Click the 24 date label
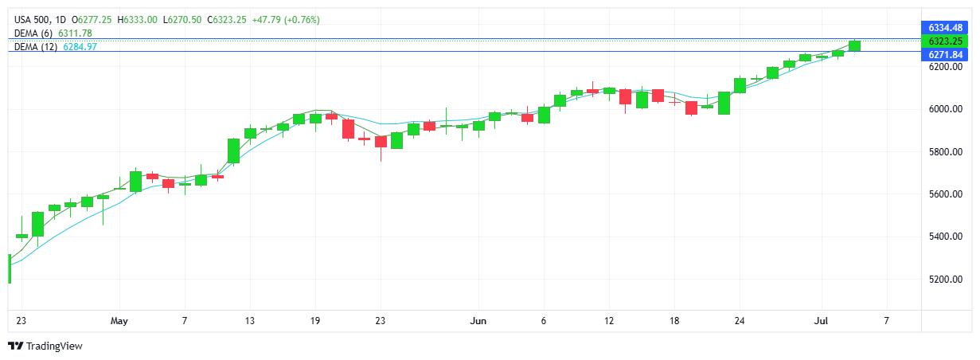Screen dimensions: 980x360 [740, 320]
